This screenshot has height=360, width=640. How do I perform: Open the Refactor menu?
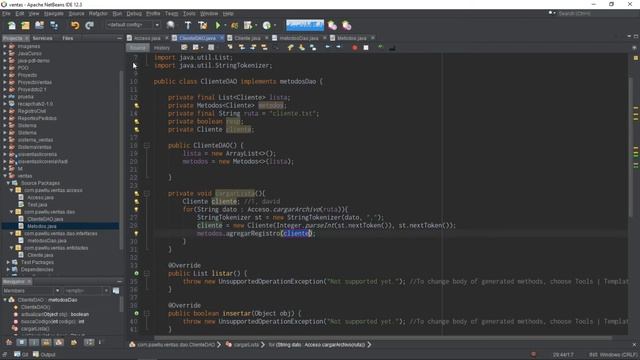(x=98, y=13)
